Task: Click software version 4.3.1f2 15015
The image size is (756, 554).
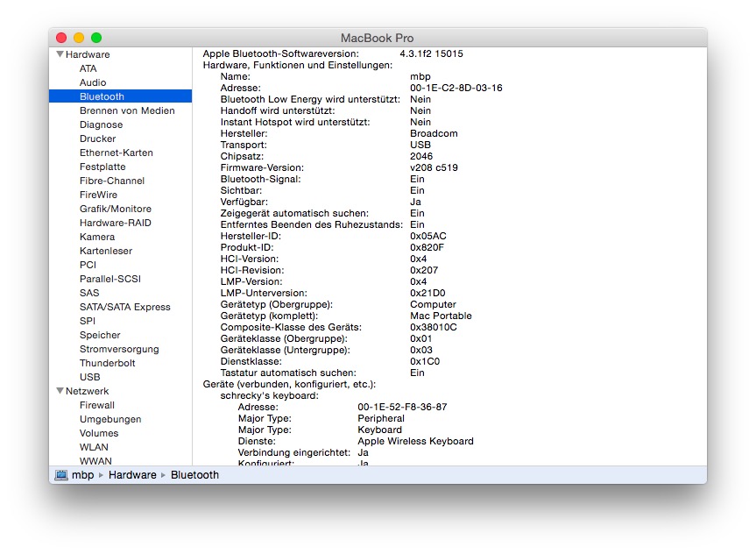Action: click(x=431, y=53)
